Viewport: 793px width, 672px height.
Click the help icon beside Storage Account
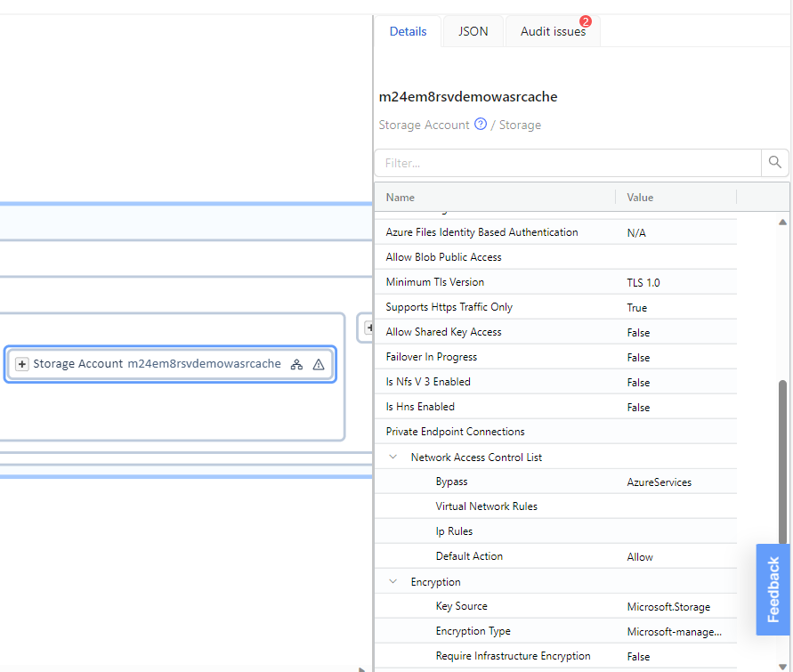[481, 125]
